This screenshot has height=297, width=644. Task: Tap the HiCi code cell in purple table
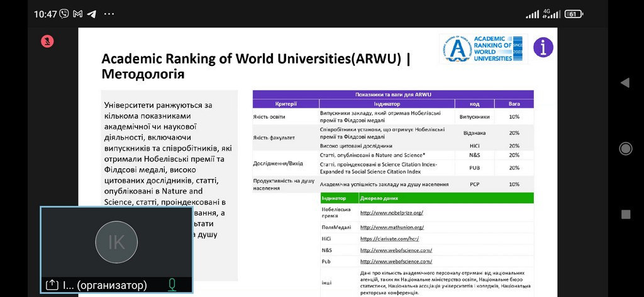pos(474,146)
